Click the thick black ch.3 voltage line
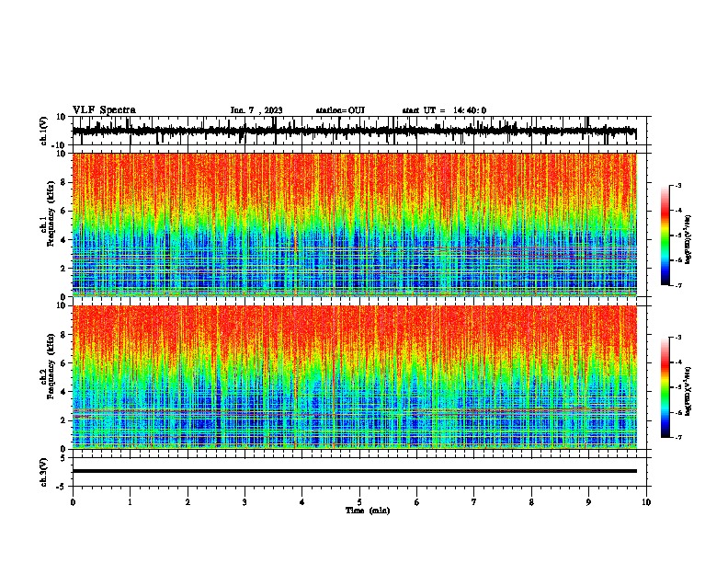Image resolution: width=728 pixels, height=563 pixels. 354,471
